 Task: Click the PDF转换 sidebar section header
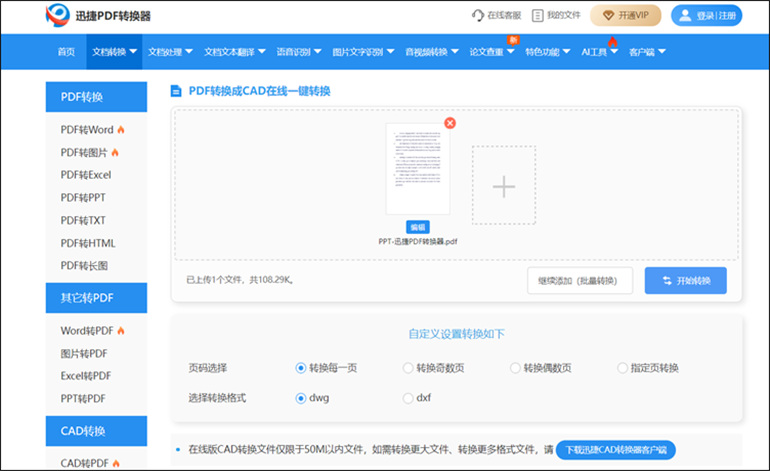tap(96, 97)
